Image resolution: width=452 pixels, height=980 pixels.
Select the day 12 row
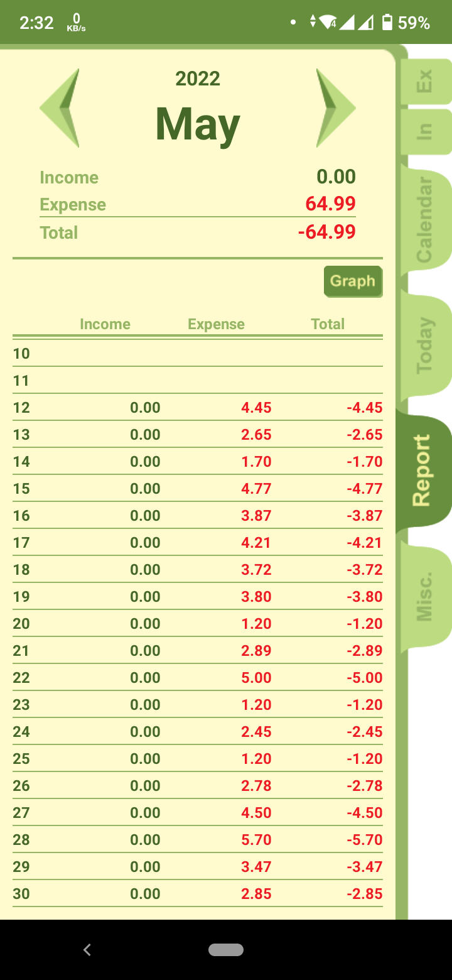tap(197, 408)
